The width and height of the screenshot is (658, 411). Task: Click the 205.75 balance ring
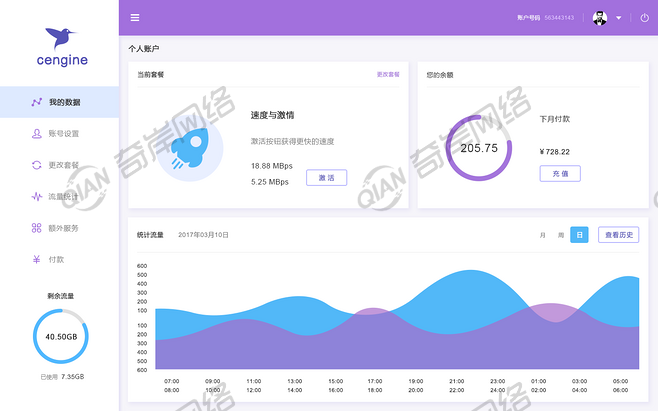(478, 148)
